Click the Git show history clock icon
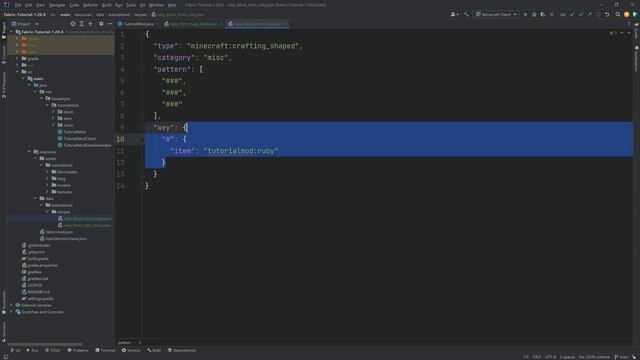The width and height of the screenshot is (640, 360). click(598, 14)
